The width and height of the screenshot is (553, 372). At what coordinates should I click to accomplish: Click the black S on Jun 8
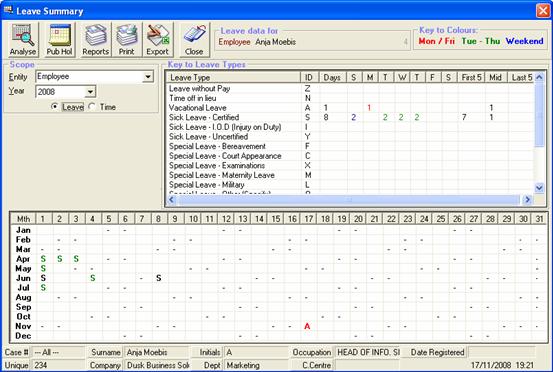159,278
